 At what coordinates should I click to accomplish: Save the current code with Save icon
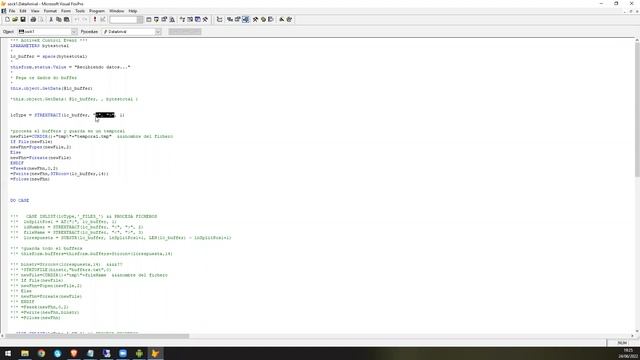23,19
